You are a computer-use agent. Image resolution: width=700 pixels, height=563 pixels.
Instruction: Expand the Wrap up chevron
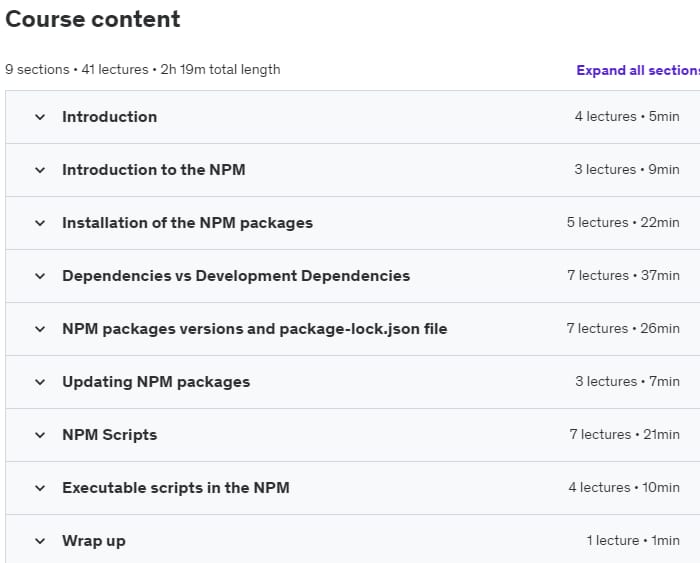click(x=40, y=542)
